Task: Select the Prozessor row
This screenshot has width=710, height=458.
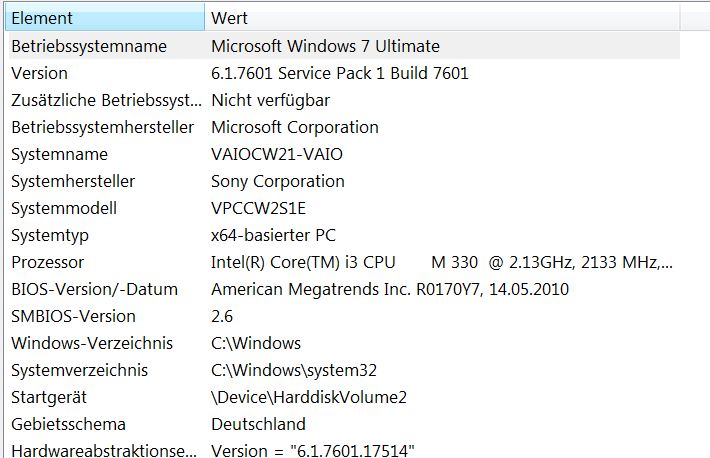Action: (47, 262)
